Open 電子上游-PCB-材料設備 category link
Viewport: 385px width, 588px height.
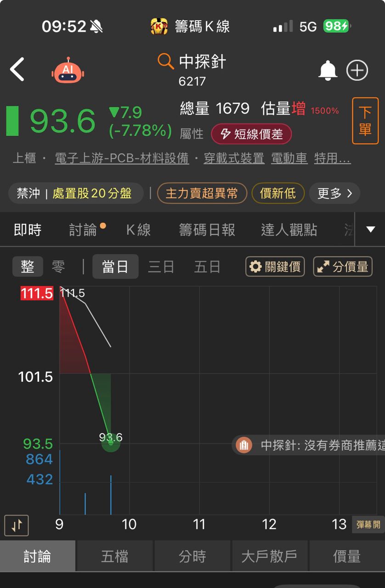click(122, 158)
